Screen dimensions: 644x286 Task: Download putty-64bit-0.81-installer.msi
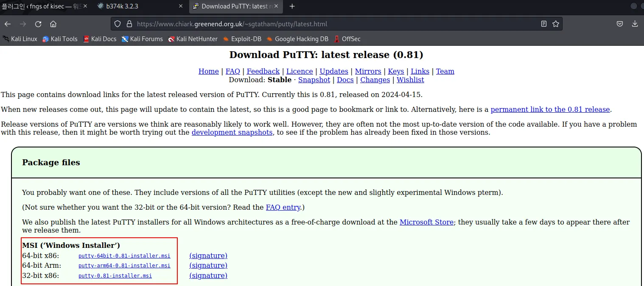tap(124, 256)
